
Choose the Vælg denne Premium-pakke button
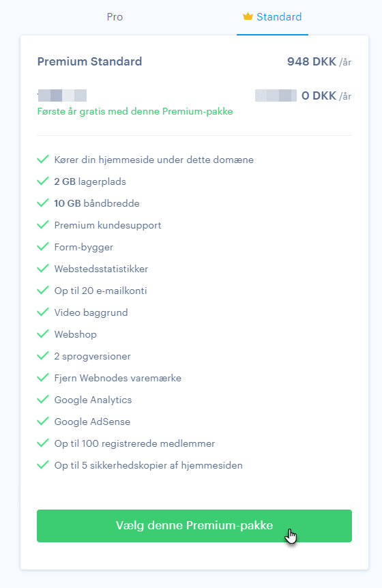[x=194, y=525]
